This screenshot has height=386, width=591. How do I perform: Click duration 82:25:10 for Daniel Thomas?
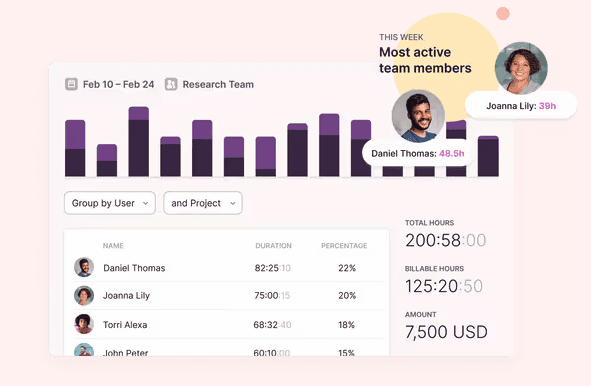273,268
